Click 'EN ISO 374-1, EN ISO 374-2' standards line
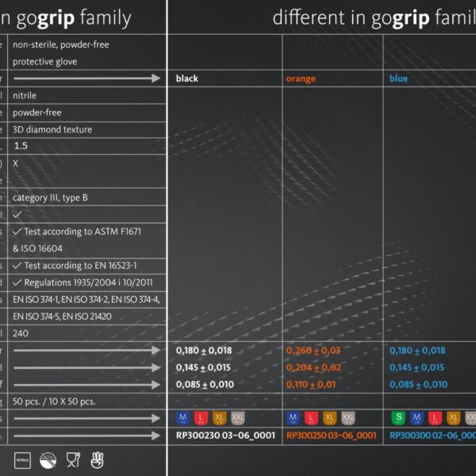Viewport: 476px width, 476px height. [86, 300]
